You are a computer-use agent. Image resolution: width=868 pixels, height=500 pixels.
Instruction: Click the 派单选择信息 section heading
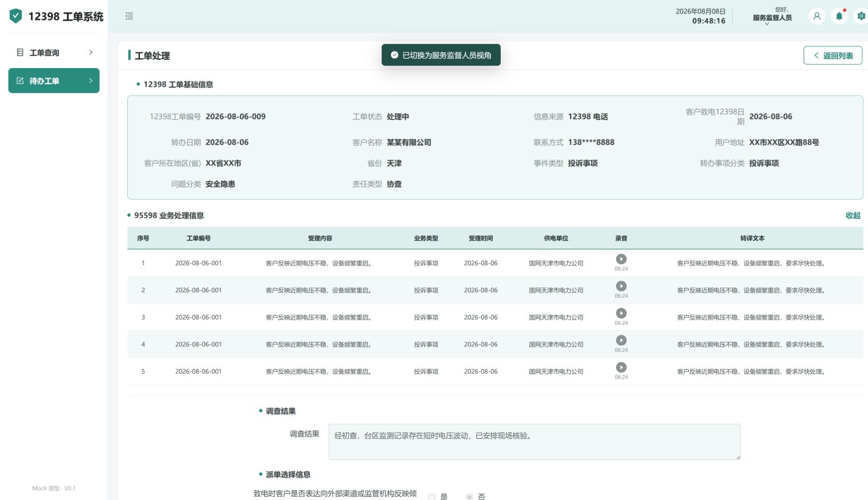pyautogui.click(x=288, y=474)
